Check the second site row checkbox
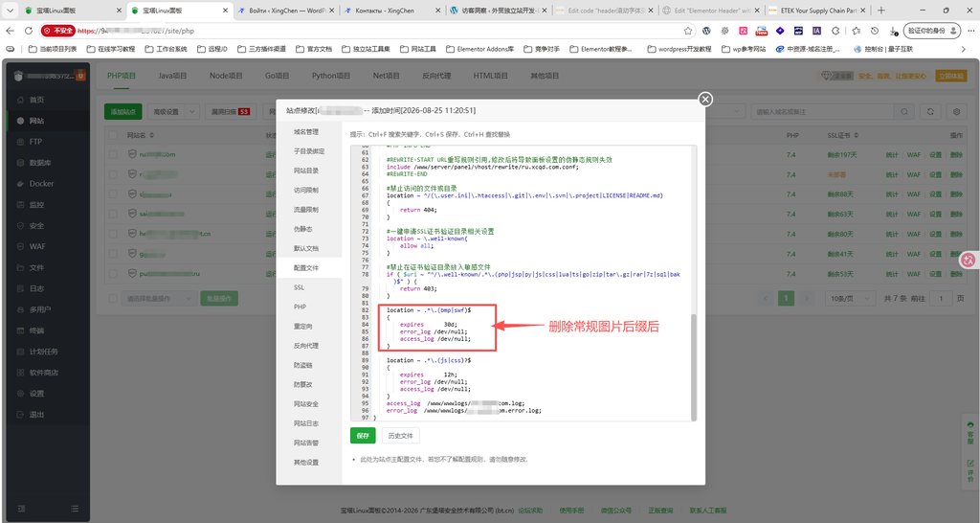This screenshot has height=523, width=980. [x=113, y=174]
